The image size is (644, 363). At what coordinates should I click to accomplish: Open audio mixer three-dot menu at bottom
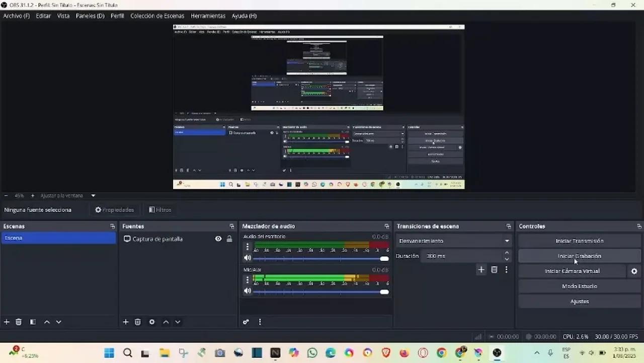260,322
